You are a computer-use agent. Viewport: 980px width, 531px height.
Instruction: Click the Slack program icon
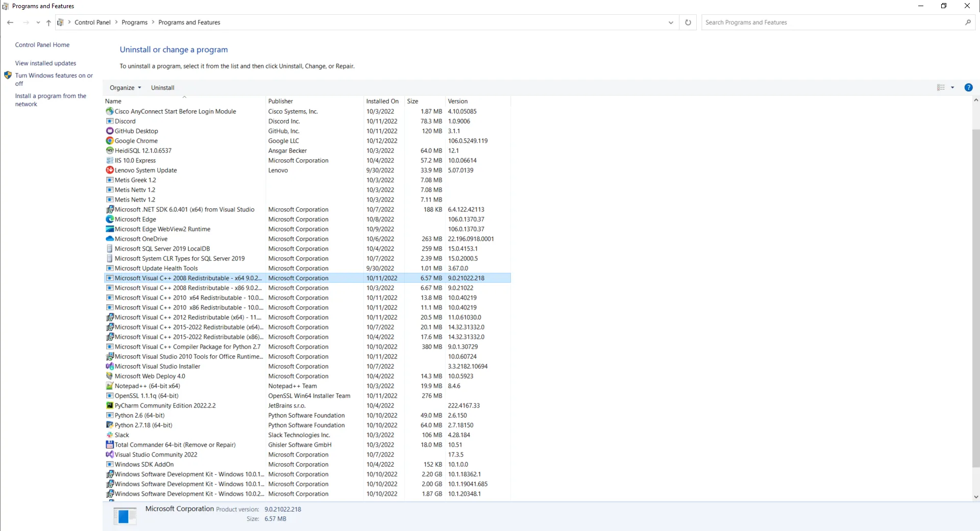(x=109, y=435)
